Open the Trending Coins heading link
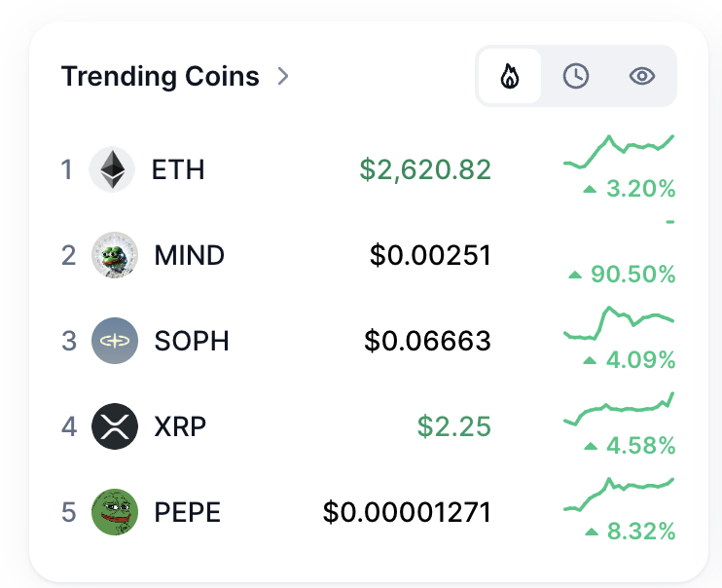The width and height of the screenshot is (722, 588). (x=160, y=76)
